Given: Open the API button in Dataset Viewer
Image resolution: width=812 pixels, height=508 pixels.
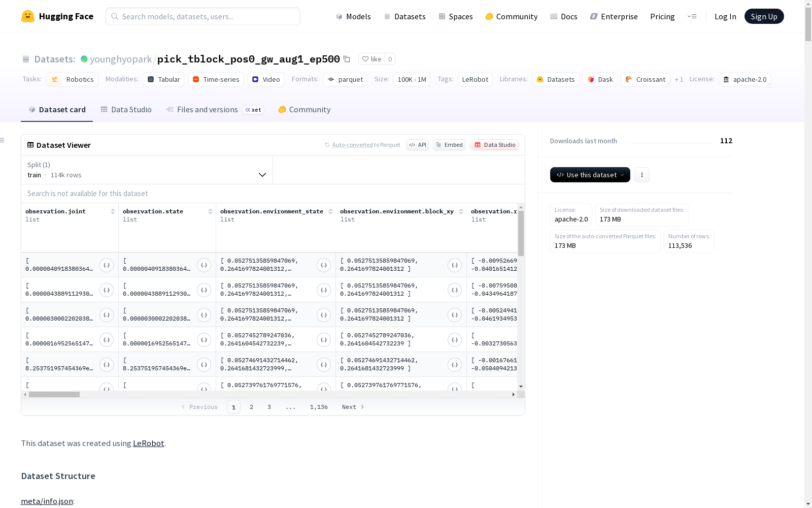Looking at the screenshot, I should [x=418, y=145].
